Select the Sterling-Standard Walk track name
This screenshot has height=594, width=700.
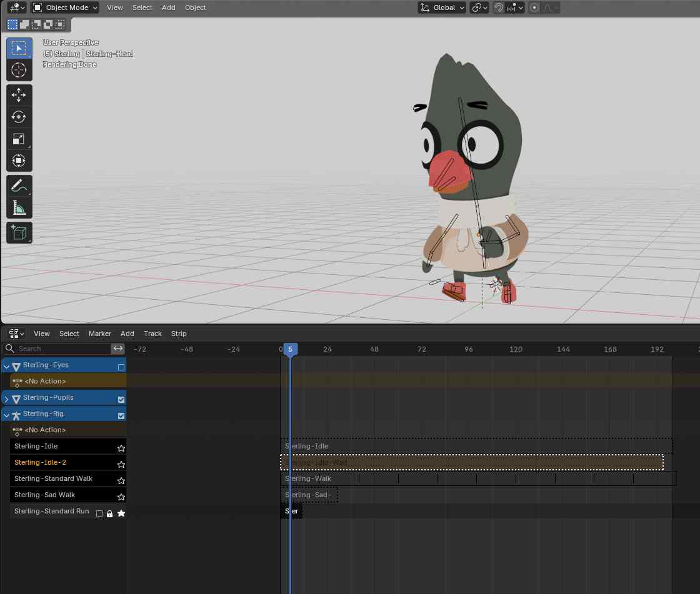(53, 478)
